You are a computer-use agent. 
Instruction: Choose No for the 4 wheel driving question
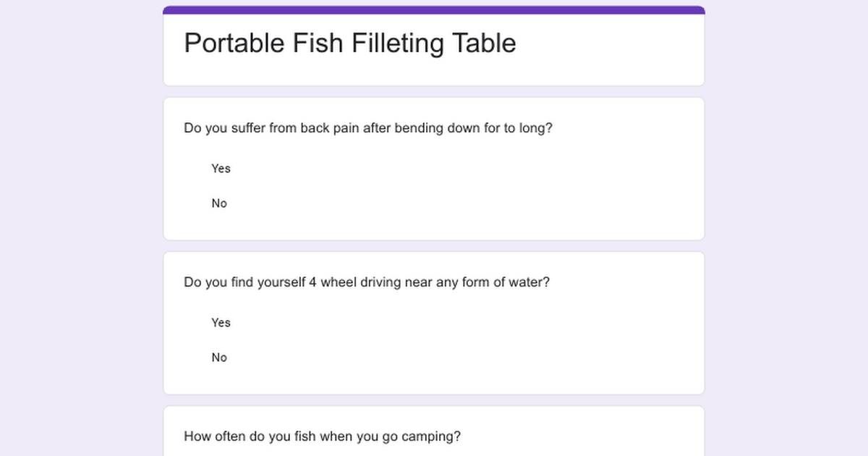pos(219,358)
